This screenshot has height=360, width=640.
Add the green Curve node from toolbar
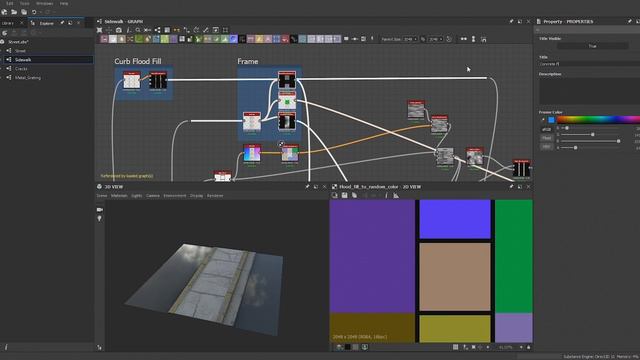139,39
